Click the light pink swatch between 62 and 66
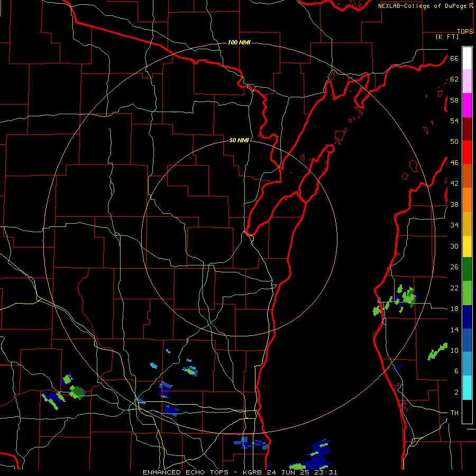Screen dimensions: 476x476 pos(467,81)
